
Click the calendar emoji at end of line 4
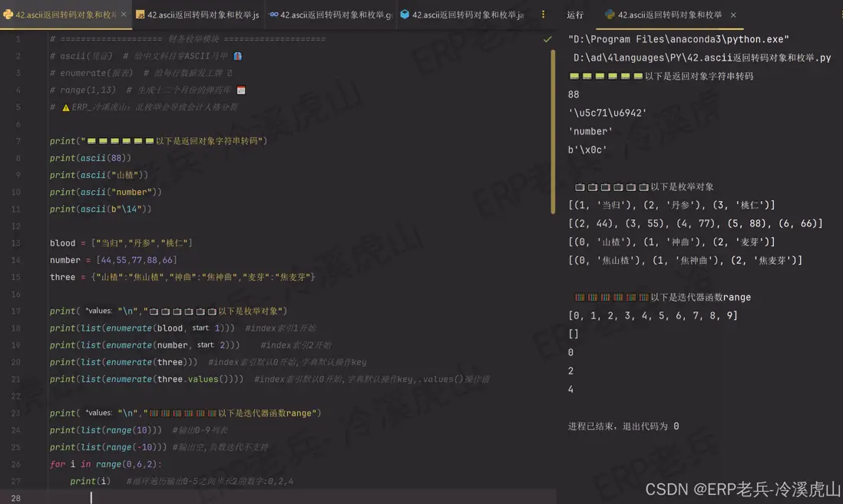pyautogui.click(x=241, y=91)
